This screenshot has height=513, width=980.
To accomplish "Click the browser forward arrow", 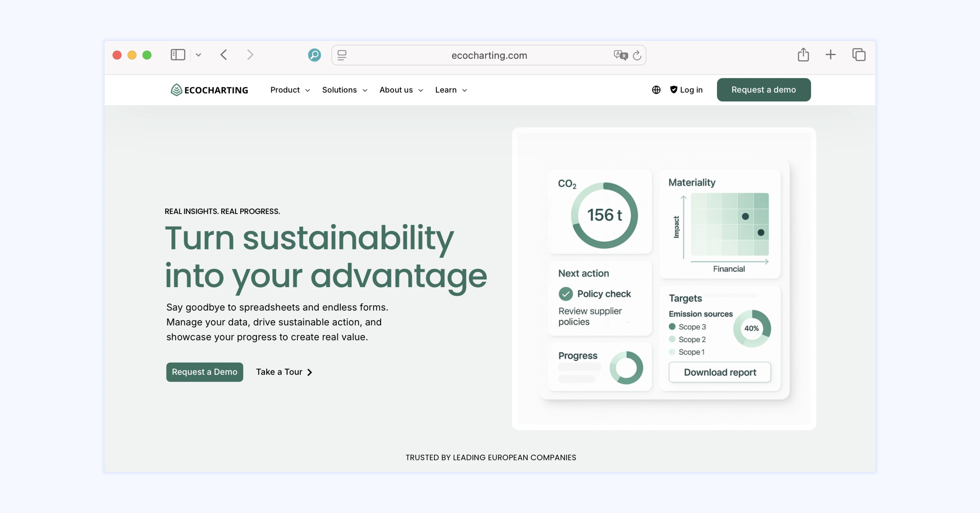I will 250,55.
